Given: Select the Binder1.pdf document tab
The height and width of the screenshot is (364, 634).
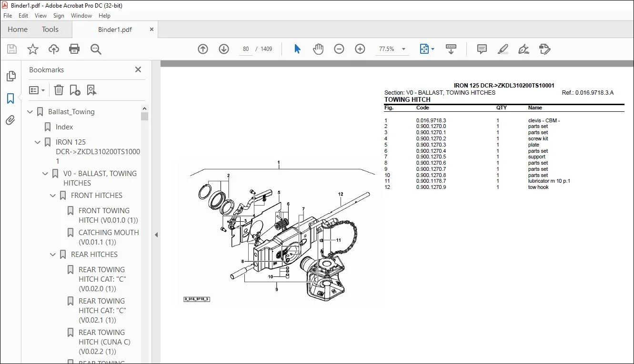Looking at the screenshot, I should click(115, 30).
